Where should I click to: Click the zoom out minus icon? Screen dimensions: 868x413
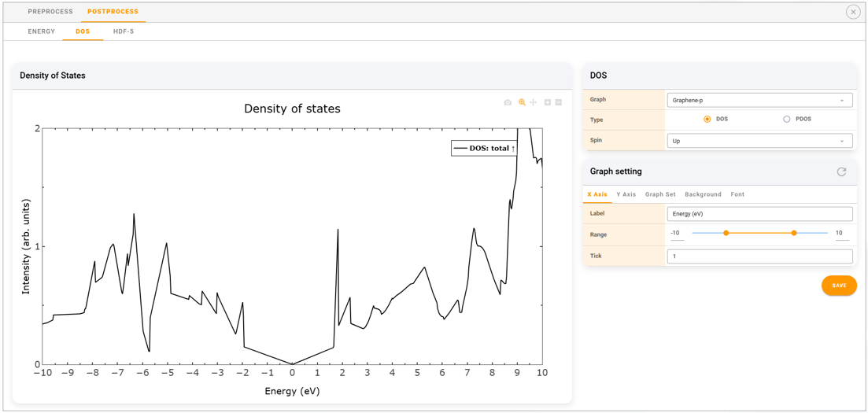click(559, 102)
